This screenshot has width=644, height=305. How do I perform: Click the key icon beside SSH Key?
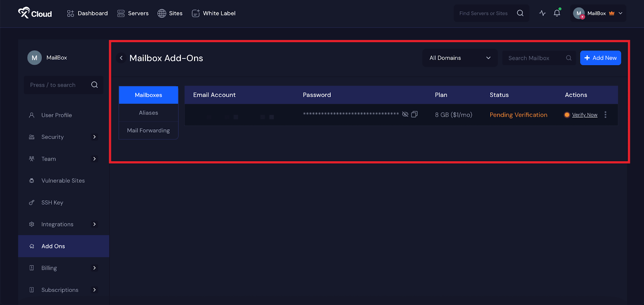point(32,203)
